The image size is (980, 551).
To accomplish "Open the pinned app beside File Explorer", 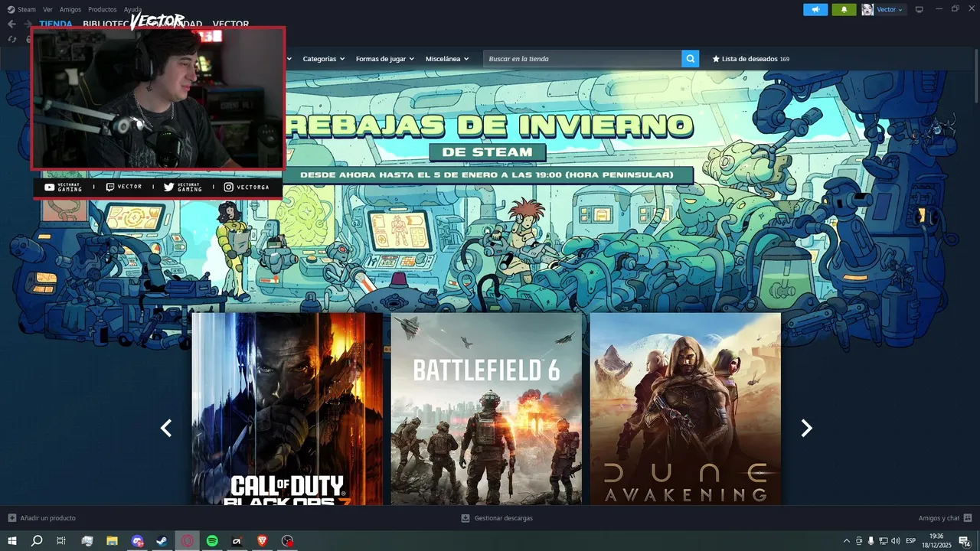I will (x=87, y=541).
